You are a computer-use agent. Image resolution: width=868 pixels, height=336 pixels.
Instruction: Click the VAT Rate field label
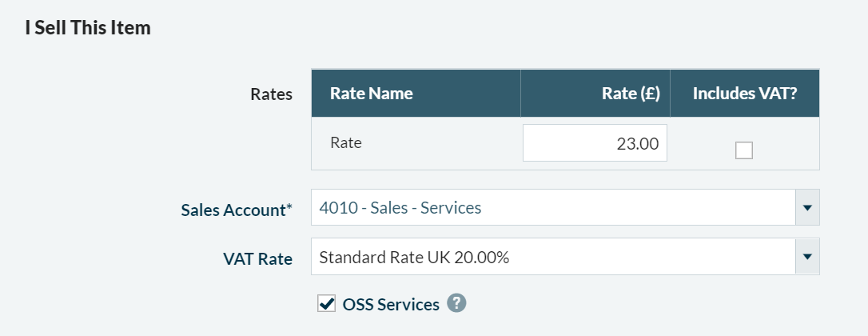click(257, 258)
